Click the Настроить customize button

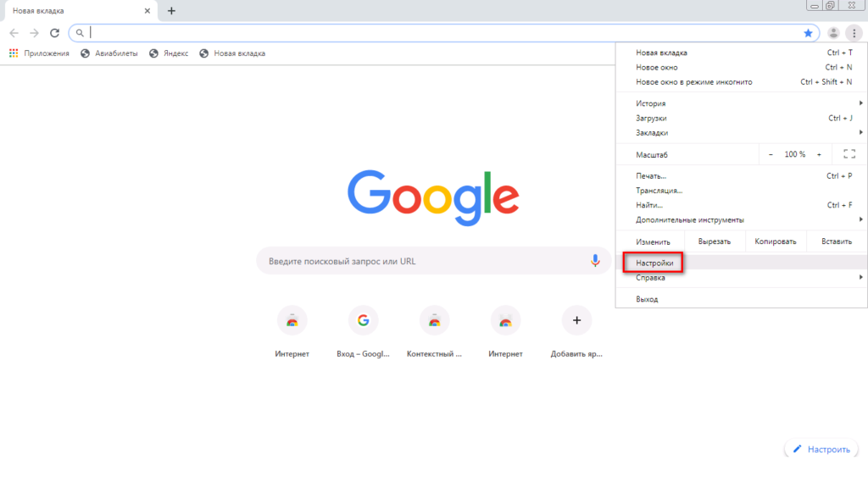point(821,449)
